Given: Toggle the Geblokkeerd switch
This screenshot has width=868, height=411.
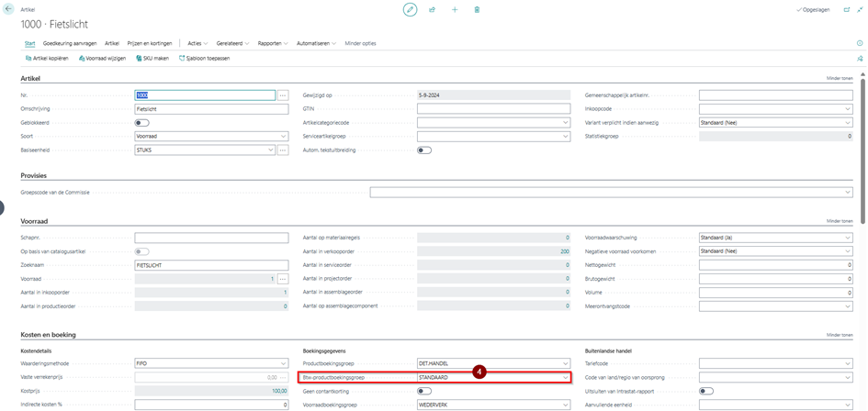Looking at the screenshot, I should coord(141,123).
